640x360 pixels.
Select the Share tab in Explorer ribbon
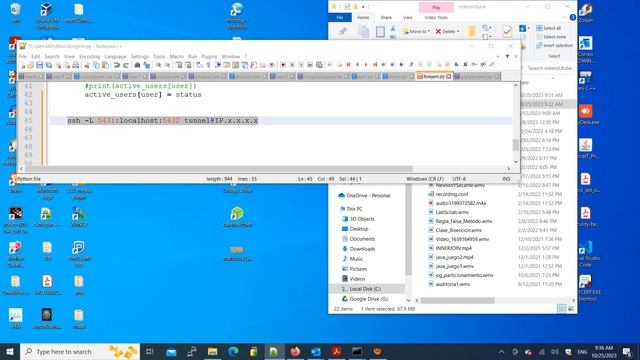[x=386, y=18]
